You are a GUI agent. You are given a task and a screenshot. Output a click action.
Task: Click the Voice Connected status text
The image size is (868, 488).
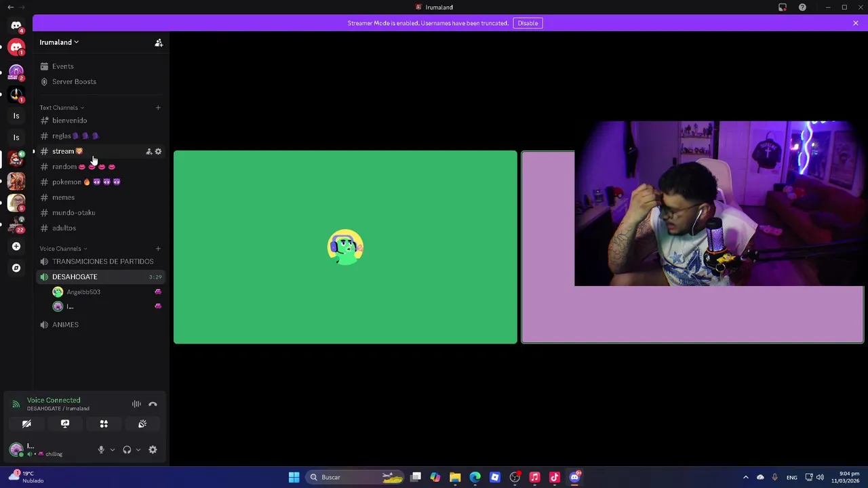point(54,400)
